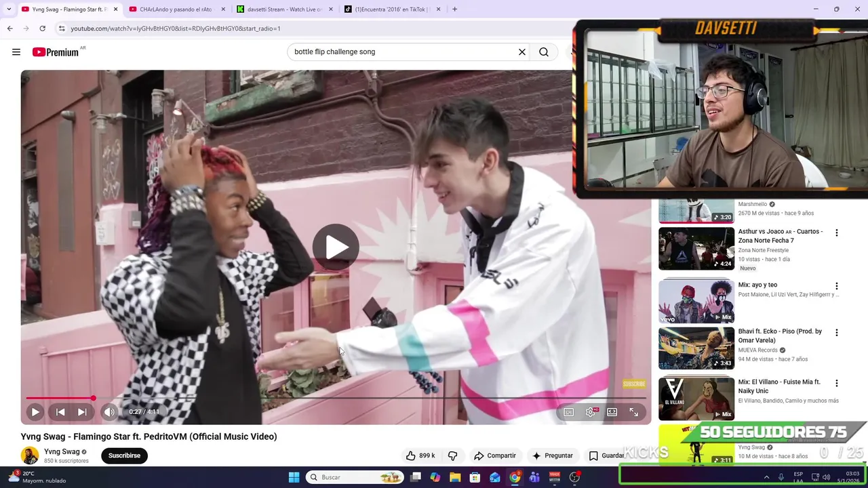Image resolution: width=868 pixels, height=488 pixels.
Task: Resume video with the player play button
Action: (x=35, y=411)
